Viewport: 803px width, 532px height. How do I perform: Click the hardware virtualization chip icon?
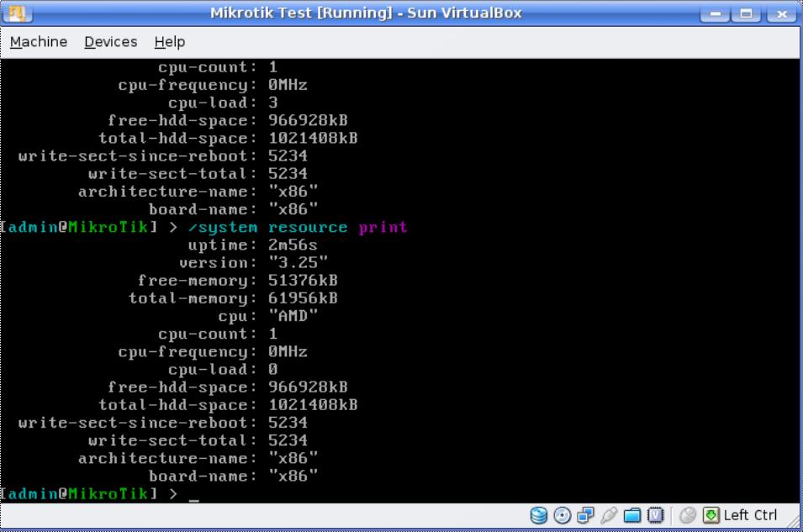point(656,515)
